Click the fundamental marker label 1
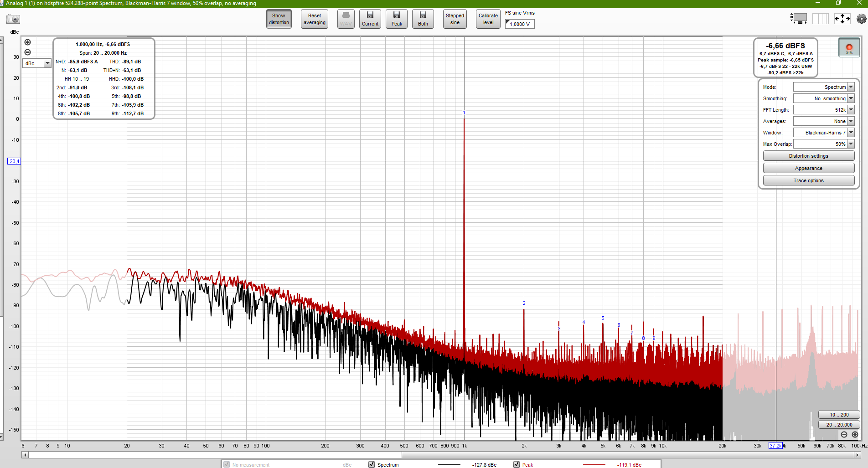 tap(464, 113)
